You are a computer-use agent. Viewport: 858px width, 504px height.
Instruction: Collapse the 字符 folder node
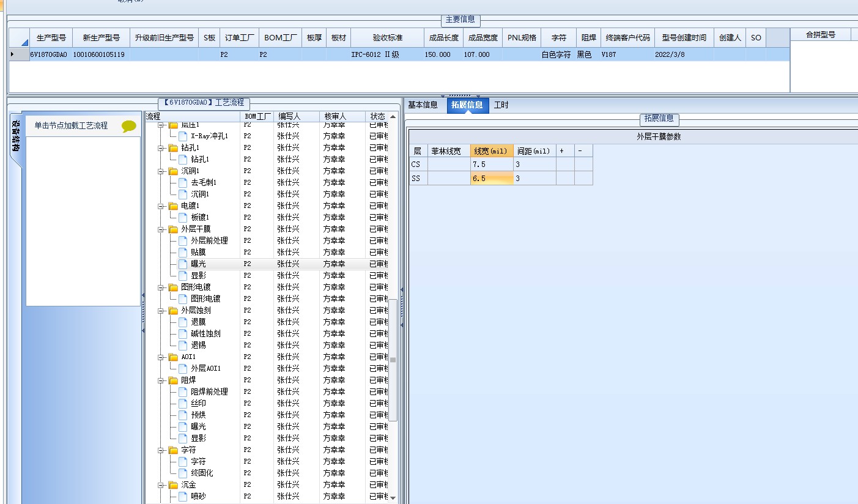click(161, 450)
